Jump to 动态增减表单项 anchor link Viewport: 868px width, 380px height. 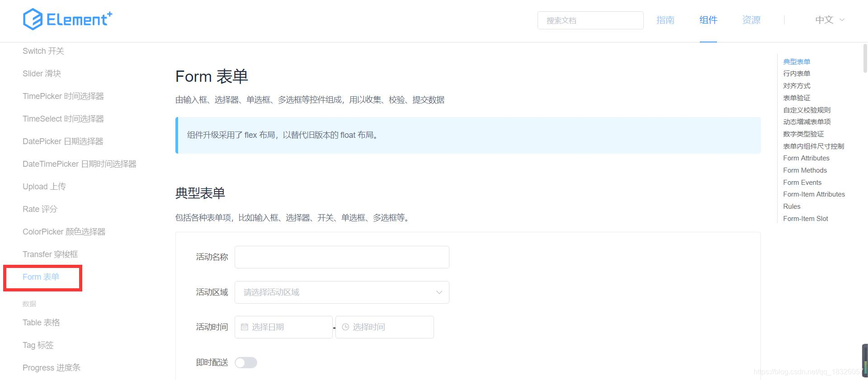pyautogui.click(x=807, y=122)
